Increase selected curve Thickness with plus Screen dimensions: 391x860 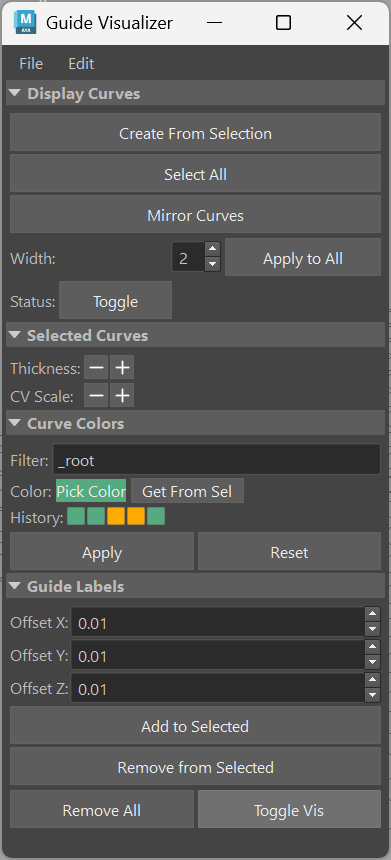122,368
